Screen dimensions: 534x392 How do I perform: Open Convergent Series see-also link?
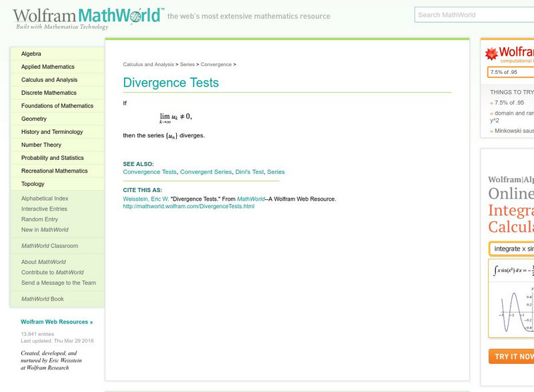coord(206,172)
